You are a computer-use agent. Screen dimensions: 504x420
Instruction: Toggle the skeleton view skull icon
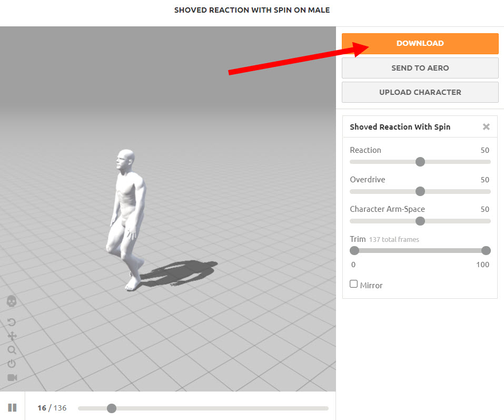12,301
